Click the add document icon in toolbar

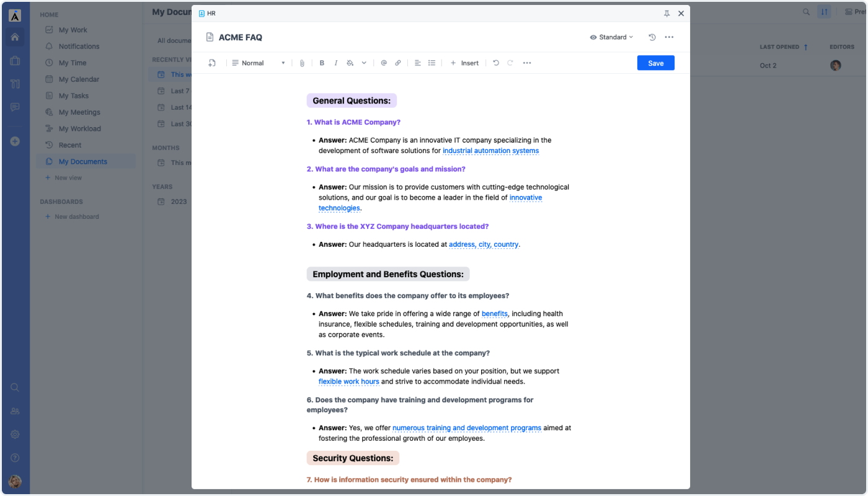212,63
